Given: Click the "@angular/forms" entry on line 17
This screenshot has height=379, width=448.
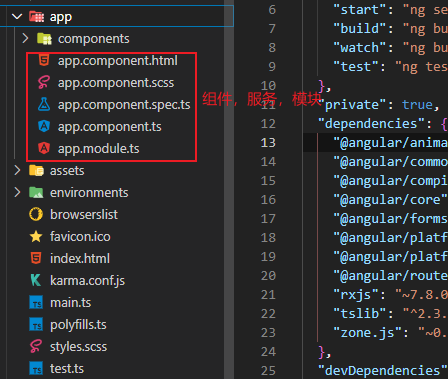Looking at the screenshot, I should (x=391, y=219).
